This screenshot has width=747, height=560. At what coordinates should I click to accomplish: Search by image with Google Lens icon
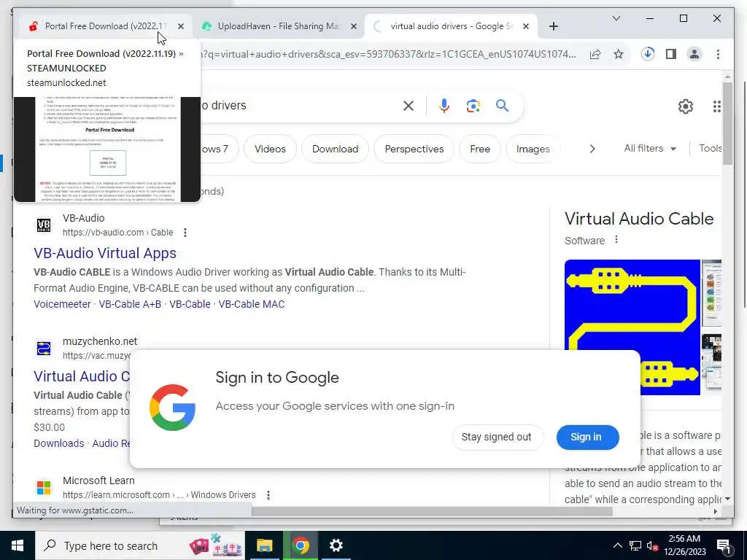(x=473, y=106)
